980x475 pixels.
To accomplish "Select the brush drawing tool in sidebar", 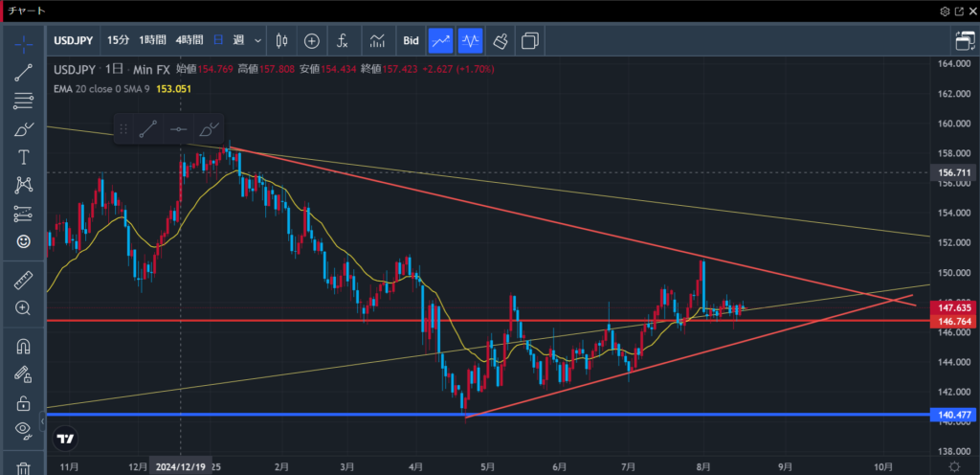I will tap(24, 128).
